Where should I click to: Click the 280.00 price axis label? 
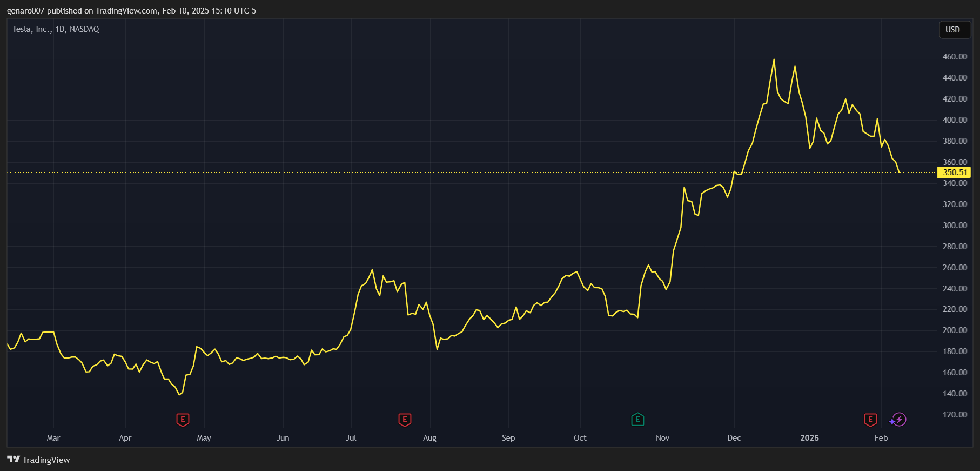pos(955,247)
